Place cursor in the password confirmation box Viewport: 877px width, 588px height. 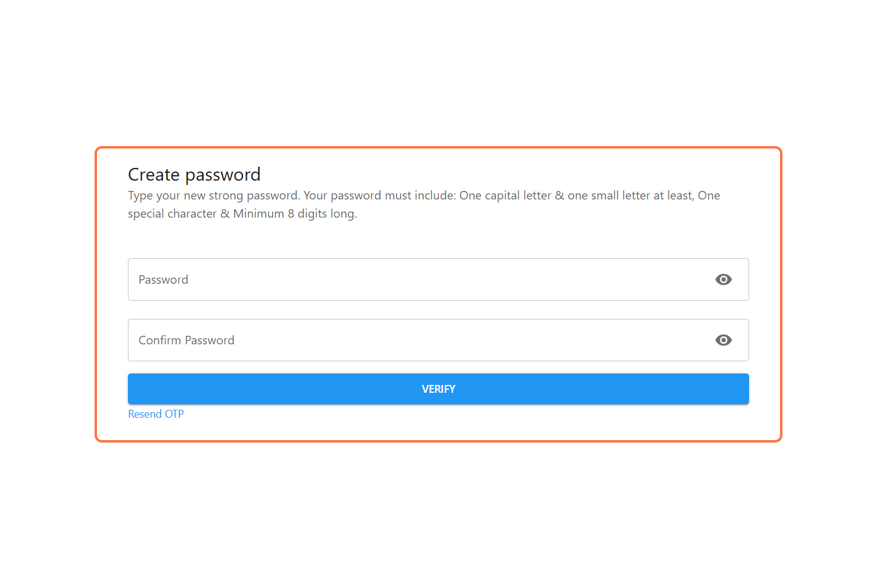(x=418, y=340)
